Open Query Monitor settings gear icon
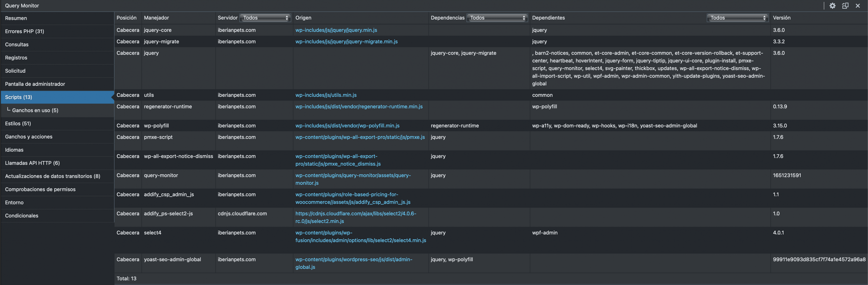 point(832,6)
